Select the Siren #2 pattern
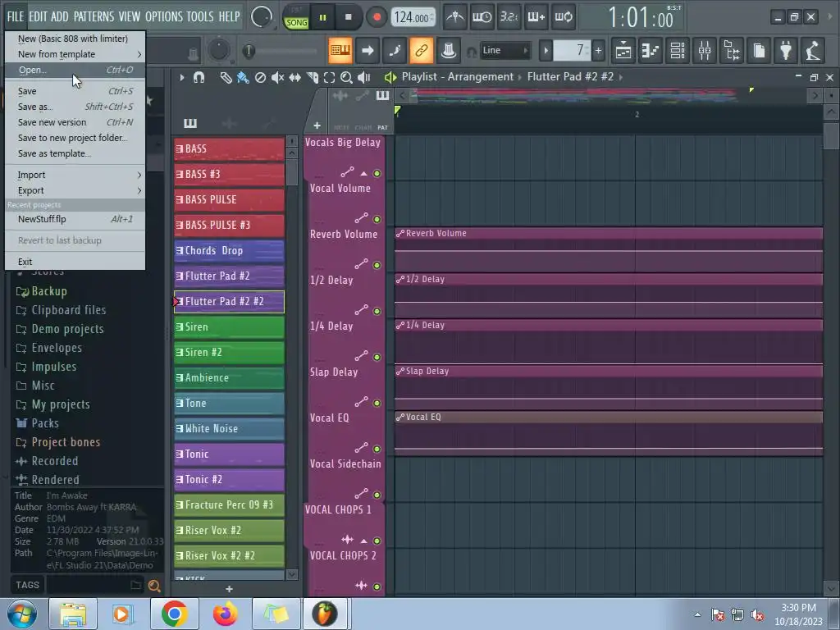Image resolution: width=840 pixels, height=630 pixels. [230, 353]
